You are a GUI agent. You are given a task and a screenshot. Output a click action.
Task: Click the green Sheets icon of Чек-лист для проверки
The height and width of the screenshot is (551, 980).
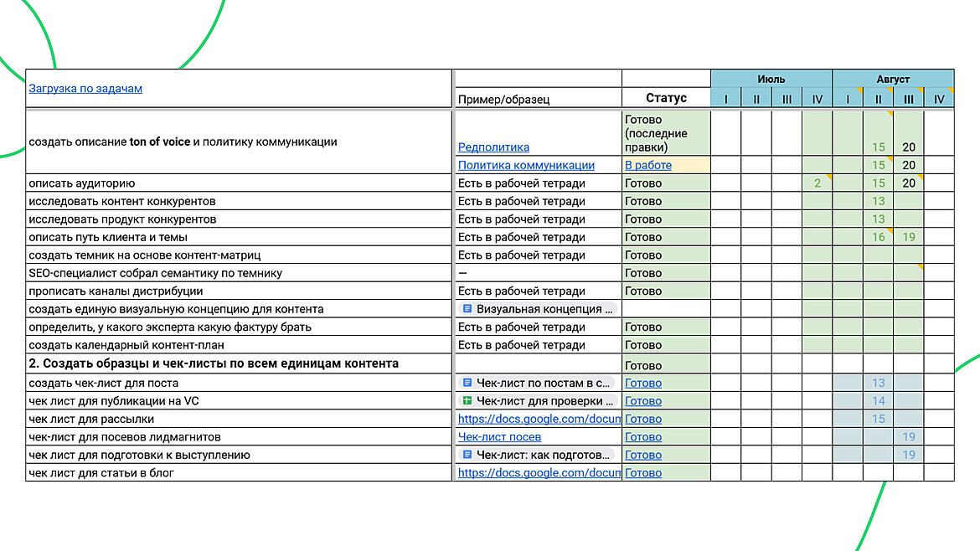pos(467,401)
